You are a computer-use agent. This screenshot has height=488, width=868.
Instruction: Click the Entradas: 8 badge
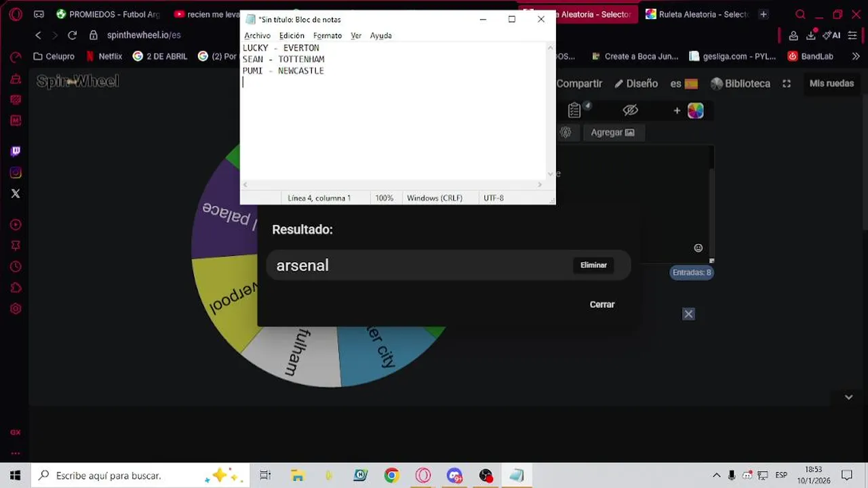(x=692, y=272)
